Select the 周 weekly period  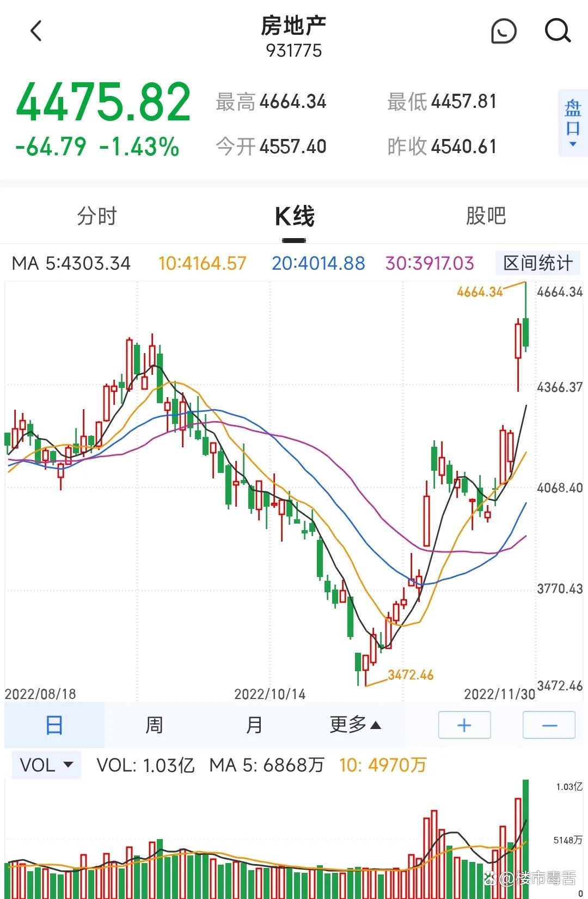154,725
